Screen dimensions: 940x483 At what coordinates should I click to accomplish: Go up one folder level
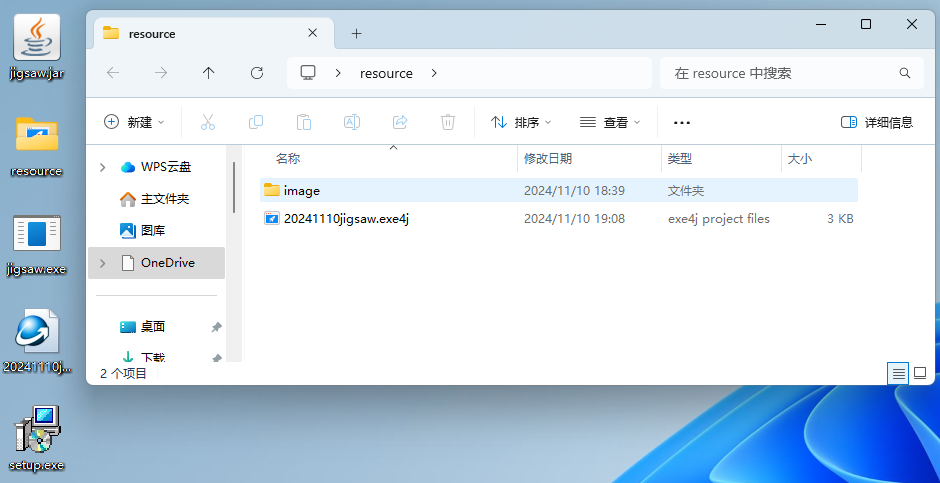(x=208, y=73)
